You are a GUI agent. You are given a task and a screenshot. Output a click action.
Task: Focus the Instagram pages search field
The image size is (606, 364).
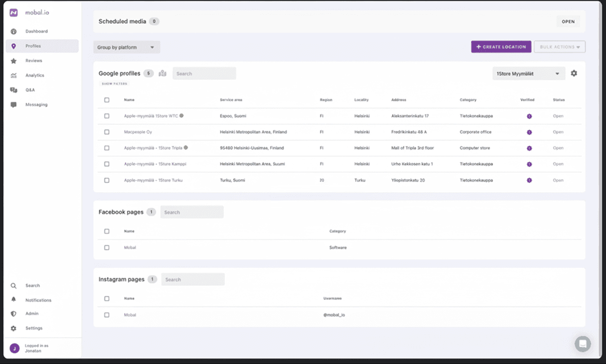click(193, 280)
